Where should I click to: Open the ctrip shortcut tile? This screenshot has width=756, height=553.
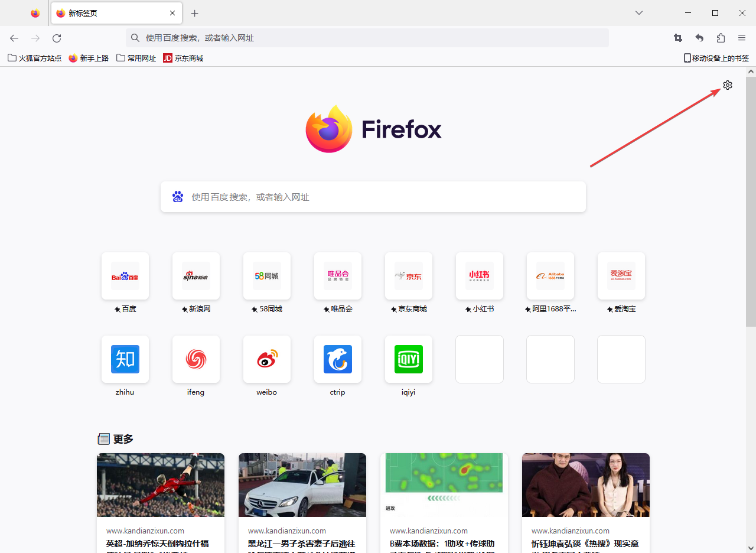[337, 359]
